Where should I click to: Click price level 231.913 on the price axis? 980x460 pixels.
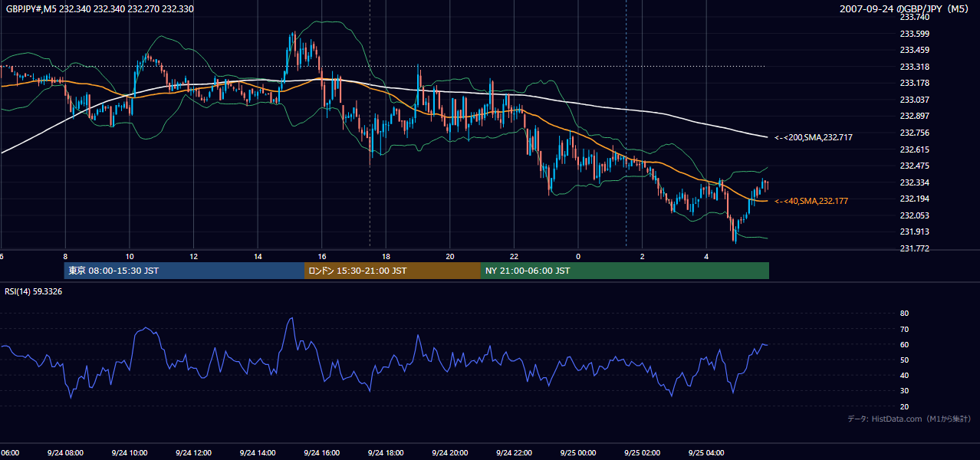pos(914,232)
